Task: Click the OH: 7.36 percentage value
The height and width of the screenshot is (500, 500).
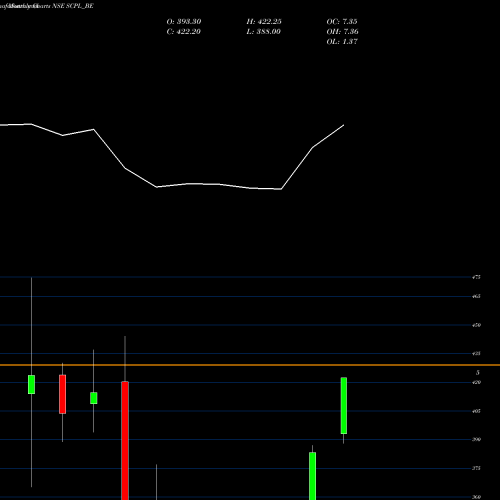Action: click(342, 32)
